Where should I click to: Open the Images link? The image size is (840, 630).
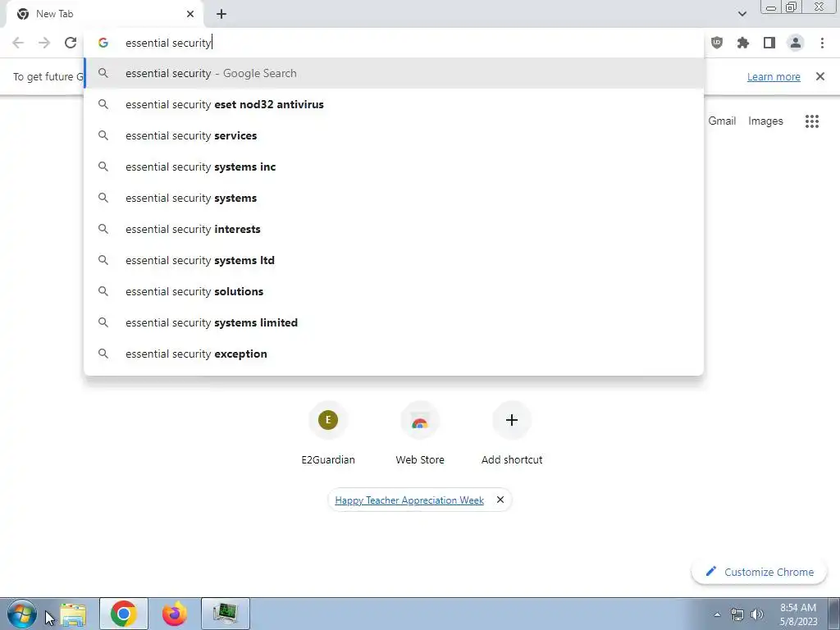pos(765,121)
